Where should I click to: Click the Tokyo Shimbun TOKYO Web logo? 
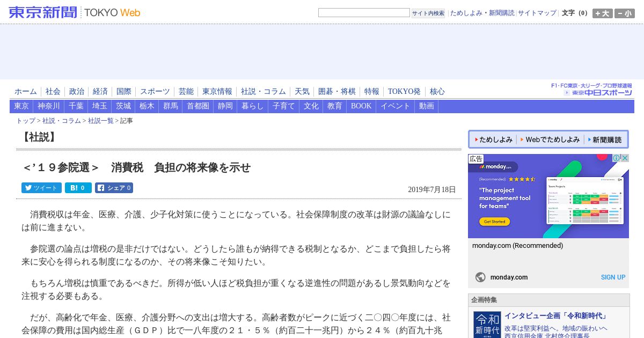[75, 12]
